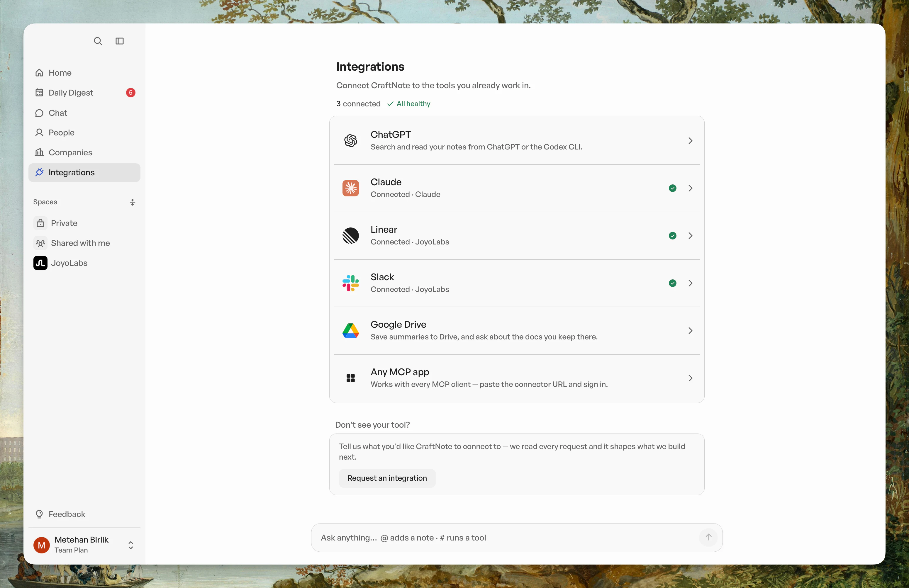Click the Slack logo icon

351,283
